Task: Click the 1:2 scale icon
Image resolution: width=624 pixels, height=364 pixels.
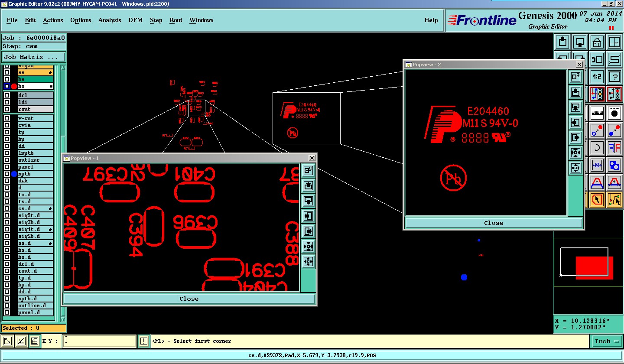Action: tap(597, 77)
